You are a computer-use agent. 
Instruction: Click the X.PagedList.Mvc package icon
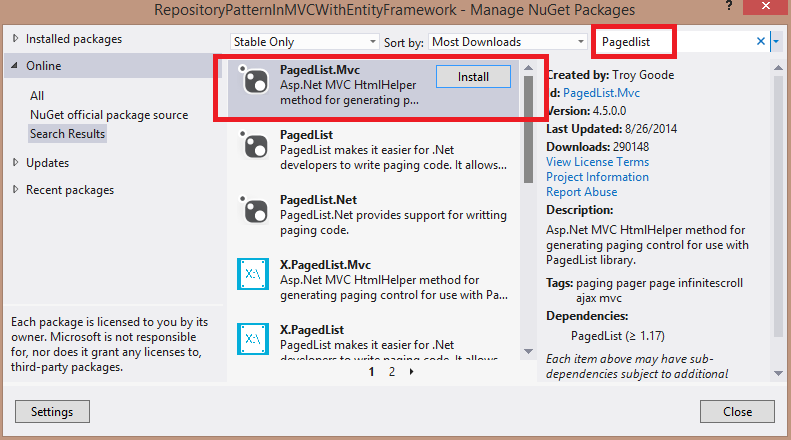tap(253, 274)
